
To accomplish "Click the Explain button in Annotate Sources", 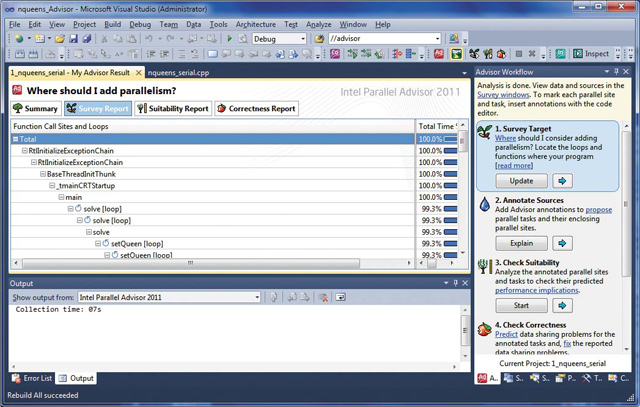I will [522, 243].
